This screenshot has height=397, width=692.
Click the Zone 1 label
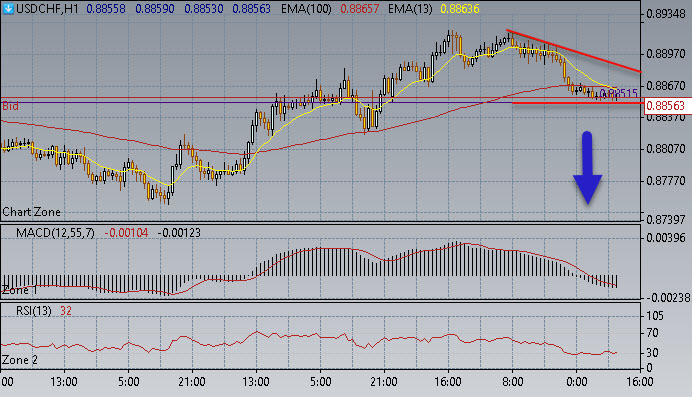pyautogui.click(x=19, y=290)
